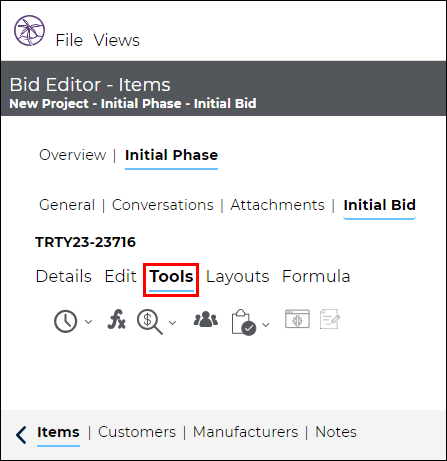
Task: Go to the Customers tab at bottom
Action: click(137, 432)
